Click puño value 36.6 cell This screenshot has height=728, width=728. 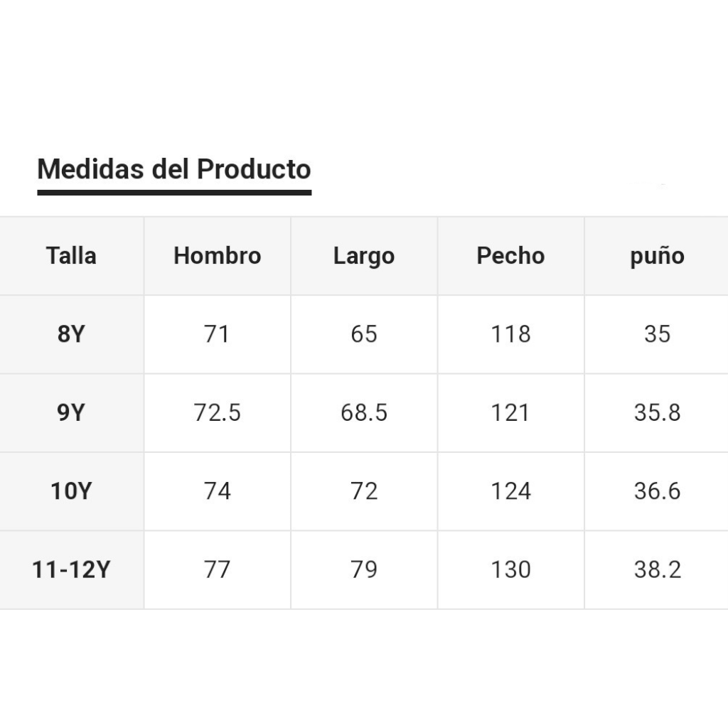pos(656,491)
